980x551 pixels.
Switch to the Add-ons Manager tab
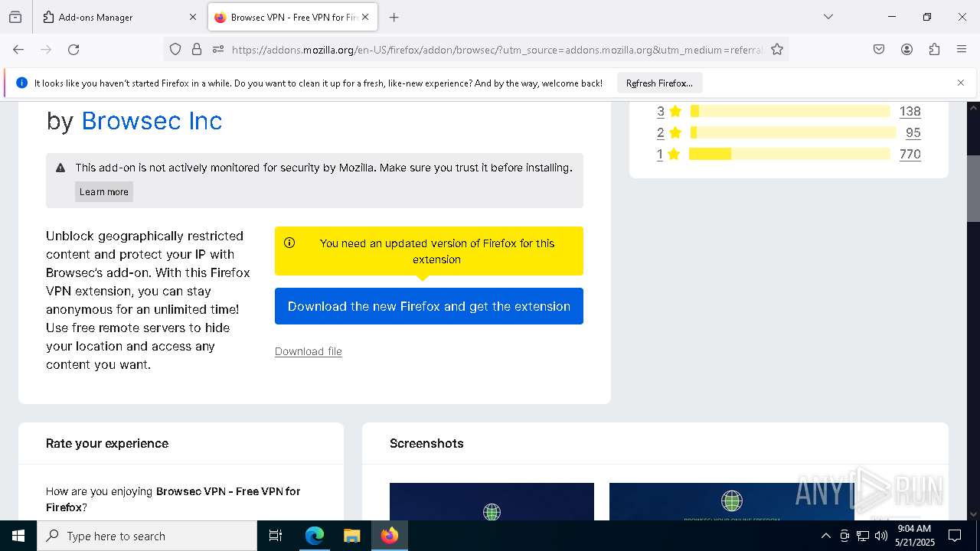pyautogui.click(x=120, y=17)
